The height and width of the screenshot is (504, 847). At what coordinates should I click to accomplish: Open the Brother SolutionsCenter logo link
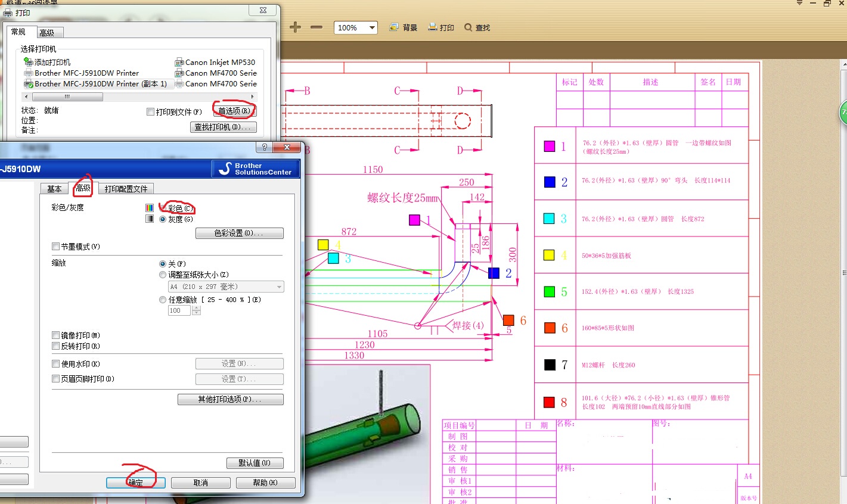click(x=256, y=169)
